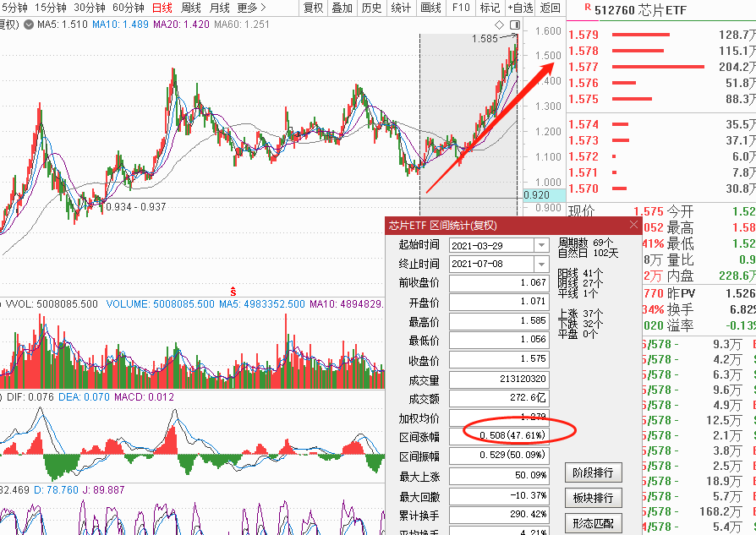
Task: Open the 起始时间 date dropdown
Action: click(541, 245)
